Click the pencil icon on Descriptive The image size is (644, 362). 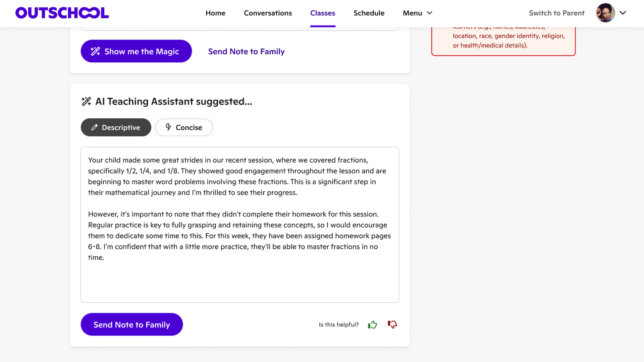pos(94,127)
